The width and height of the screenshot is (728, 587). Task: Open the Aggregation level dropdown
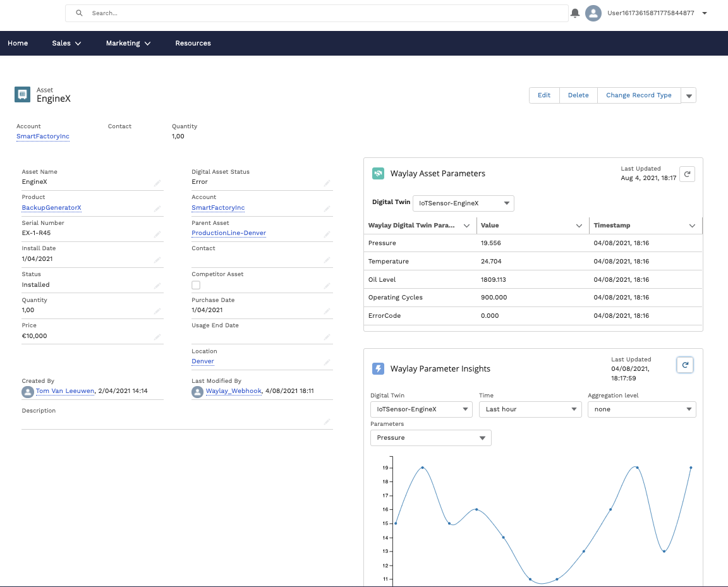click(x=641, y=409)
